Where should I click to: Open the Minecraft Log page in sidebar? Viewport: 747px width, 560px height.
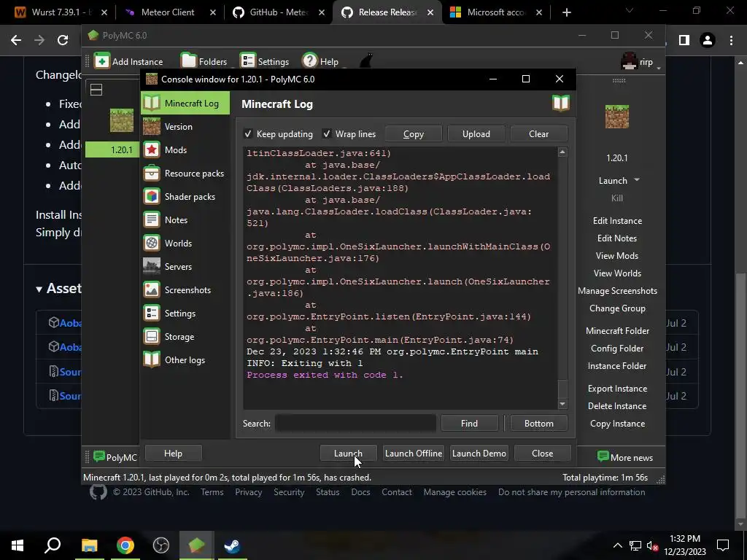click(185, 103)
